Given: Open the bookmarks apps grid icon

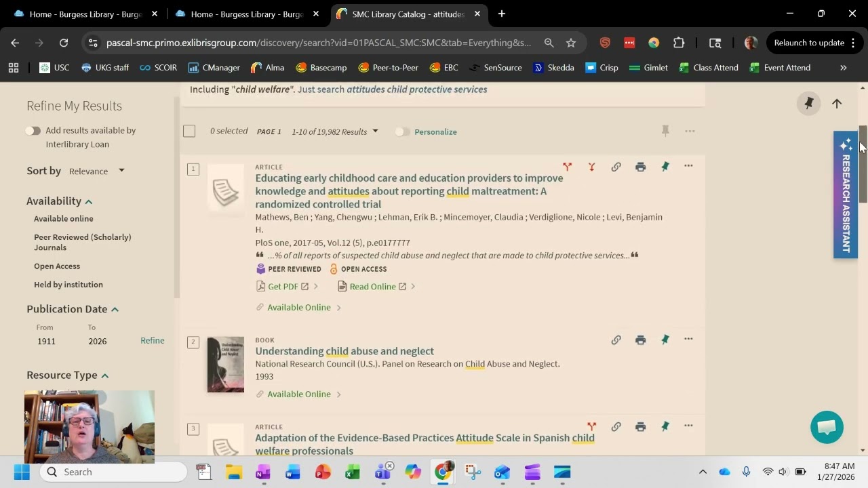Looking at the screenshot, I should [14, 68].
